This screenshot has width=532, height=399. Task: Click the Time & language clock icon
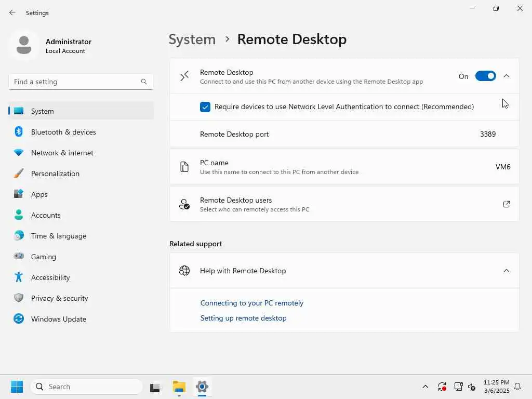click(19, 235)
